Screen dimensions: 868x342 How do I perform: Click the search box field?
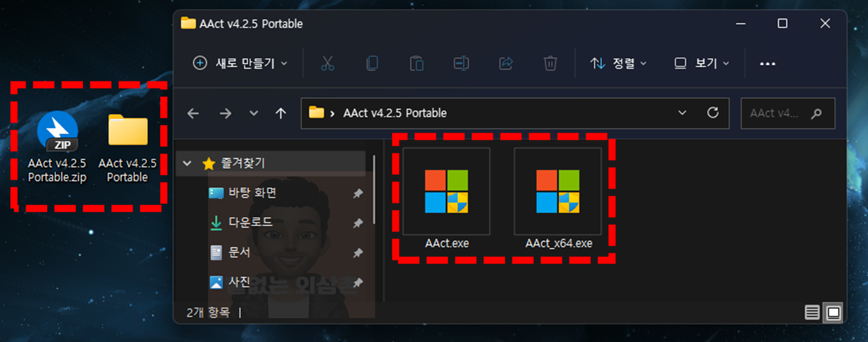point(788,113)
